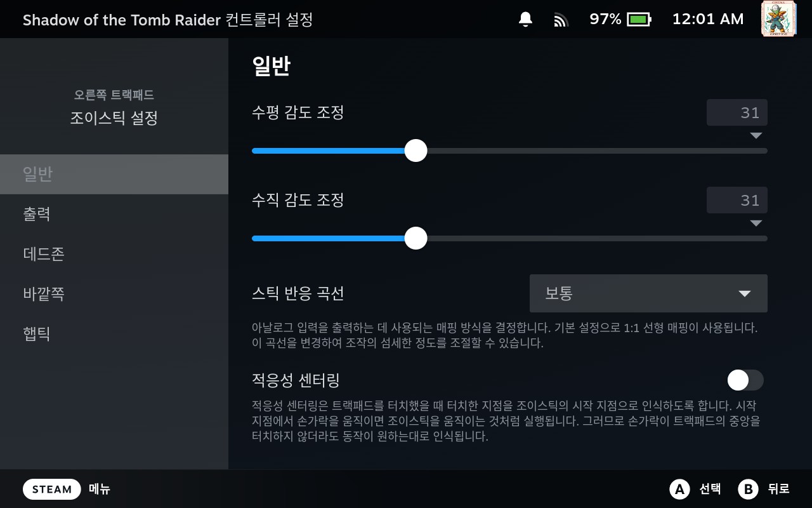The image size is (812, 508).
Task: Click the 스틱 반응 곡선 label
Action: (298, 293)
